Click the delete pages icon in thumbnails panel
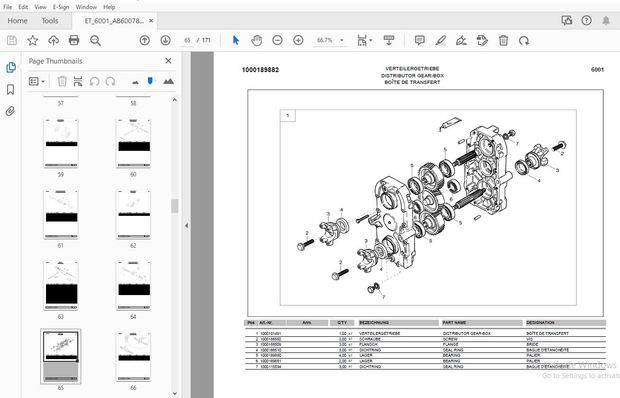620x398 pixels. click(62, 81)
